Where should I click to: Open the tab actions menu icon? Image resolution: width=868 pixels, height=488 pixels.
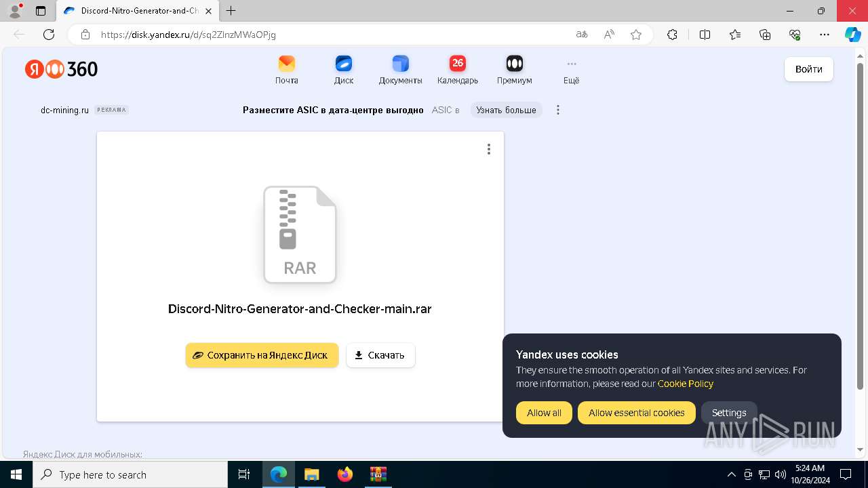(x=41, y=11)
